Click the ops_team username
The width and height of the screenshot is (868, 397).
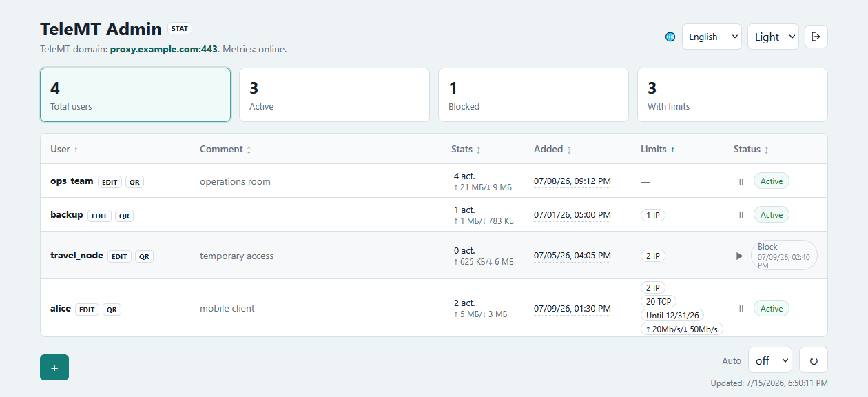coord(72,181)
